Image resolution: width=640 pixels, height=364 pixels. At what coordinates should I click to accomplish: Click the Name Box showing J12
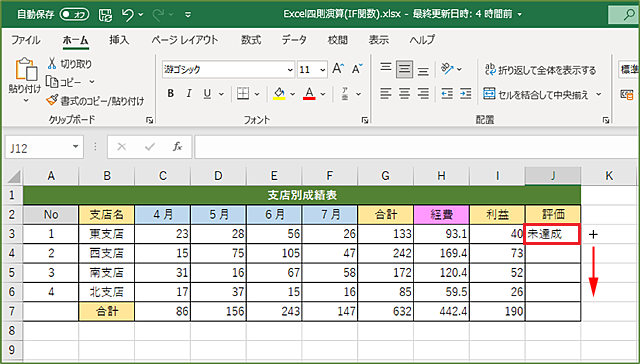coord(37,147)
